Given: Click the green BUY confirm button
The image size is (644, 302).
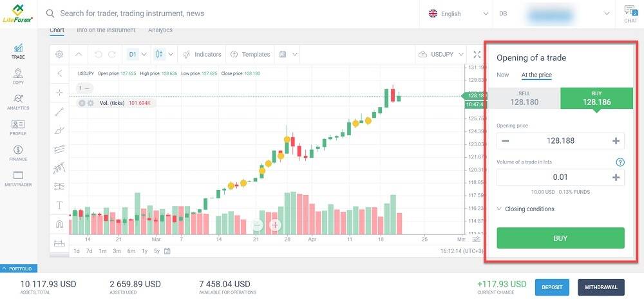Looking at the screenshot, I should point(560,238).
